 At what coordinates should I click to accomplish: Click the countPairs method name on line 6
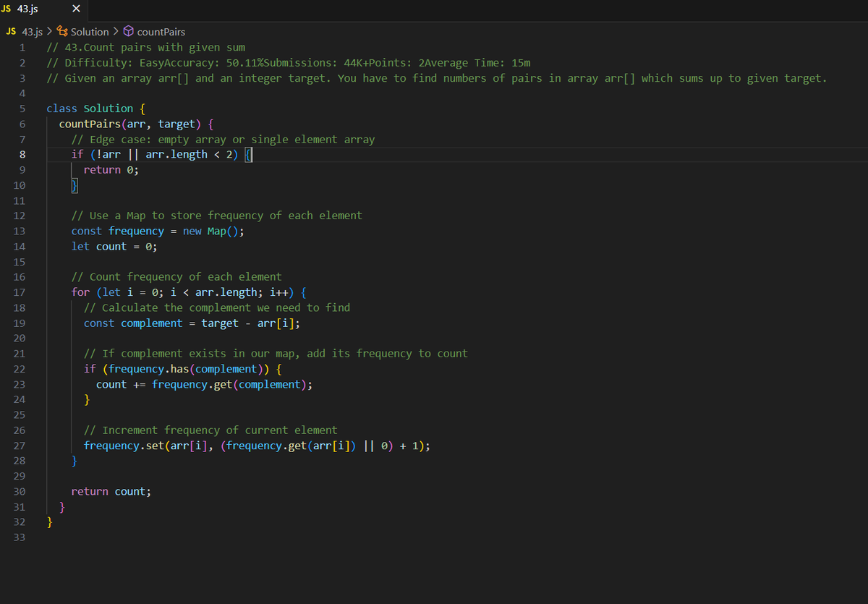[x=90, y=124]
